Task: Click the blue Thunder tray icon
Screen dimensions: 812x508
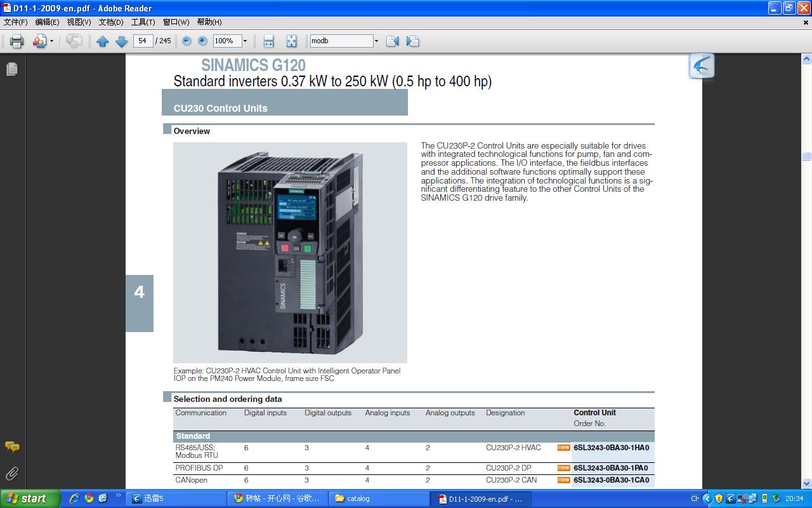Action: pyautogui.click(x=730, y=498)
